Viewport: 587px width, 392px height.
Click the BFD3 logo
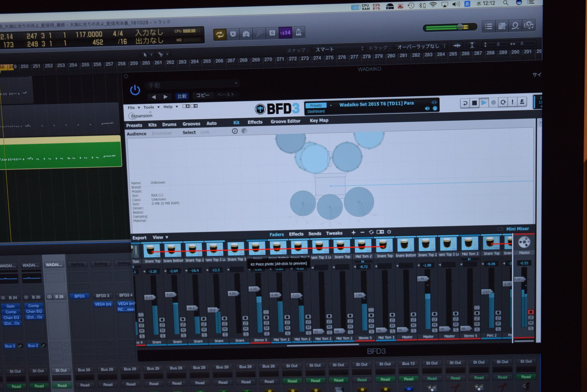click(277, 109)
